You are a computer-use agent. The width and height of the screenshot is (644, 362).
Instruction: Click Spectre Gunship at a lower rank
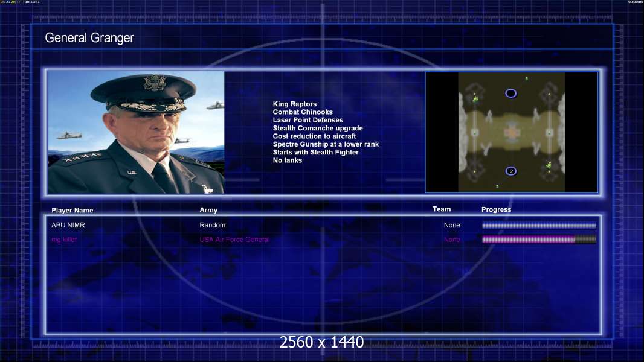tap(326, 144)
